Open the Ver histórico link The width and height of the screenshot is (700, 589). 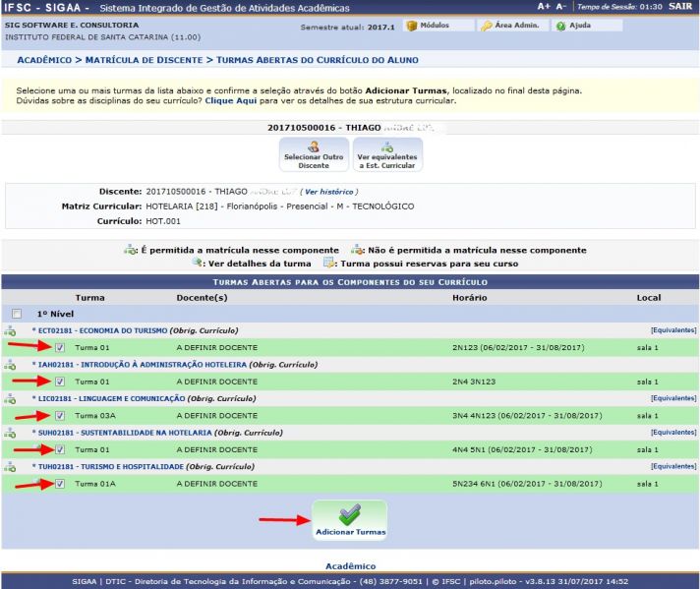(328, 192)
